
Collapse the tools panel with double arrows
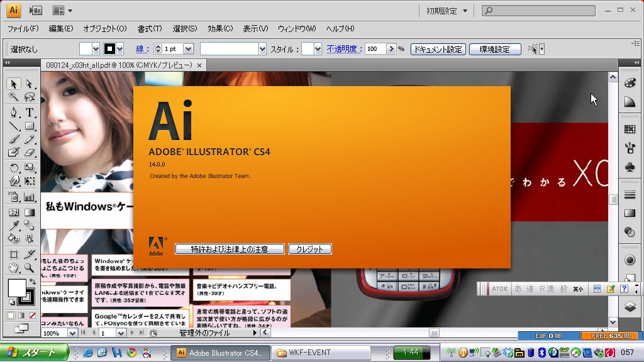(x=8, y=62)
